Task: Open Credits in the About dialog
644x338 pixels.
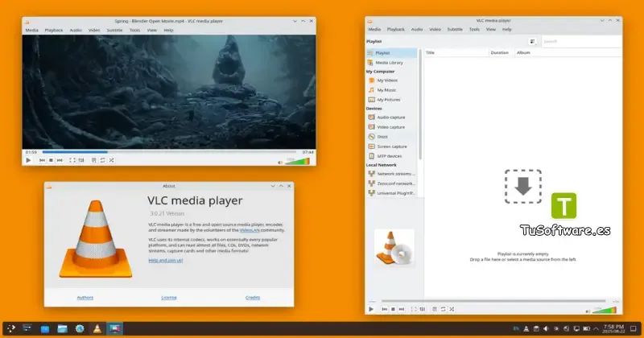Action: pos(253,297)
